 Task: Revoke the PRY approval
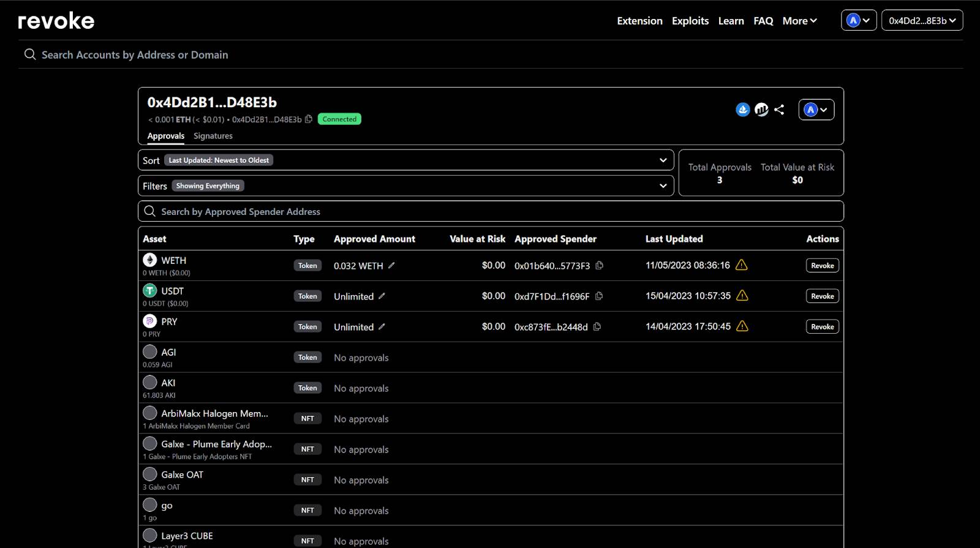click(822, 326)
